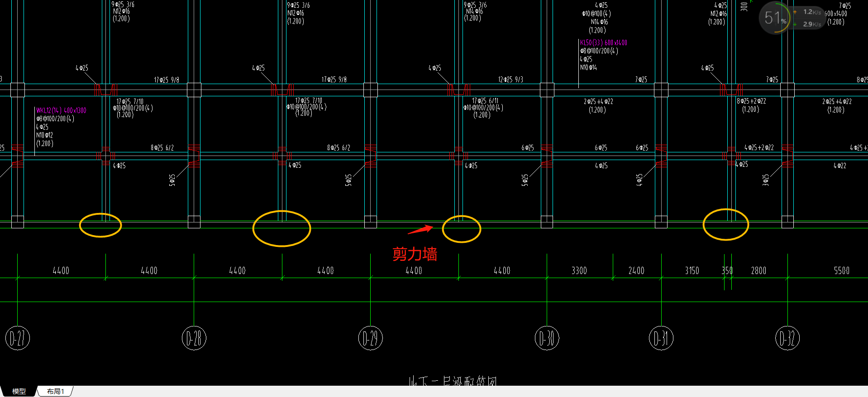The width and height of the screenshot is (868, 397).
Task: Click the Φ10@100(4) stirrup annotation
Action: tap(596, 14)
